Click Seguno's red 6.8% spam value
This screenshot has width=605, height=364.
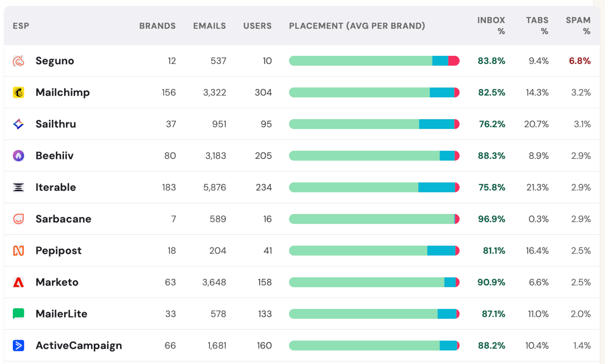(580, 61)
